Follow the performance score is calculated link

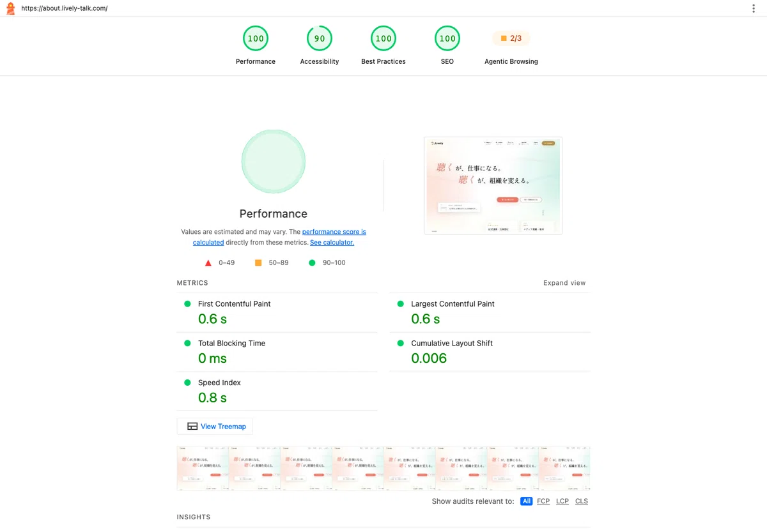coord(279,237)
